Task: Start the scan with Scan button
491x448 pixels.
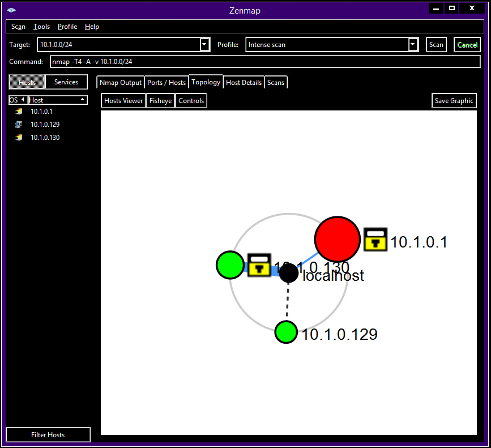Action: coord(436,44)
